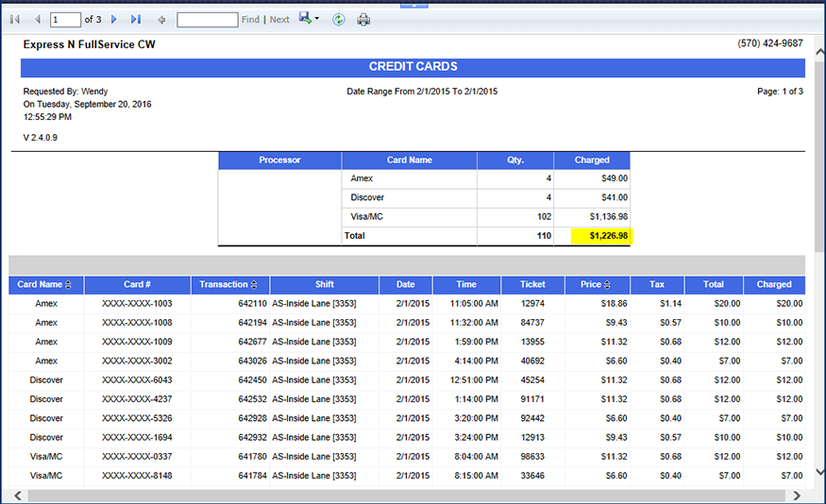The image size is (826, 504).
Task: Print the credit cards report
Action: 363,20
